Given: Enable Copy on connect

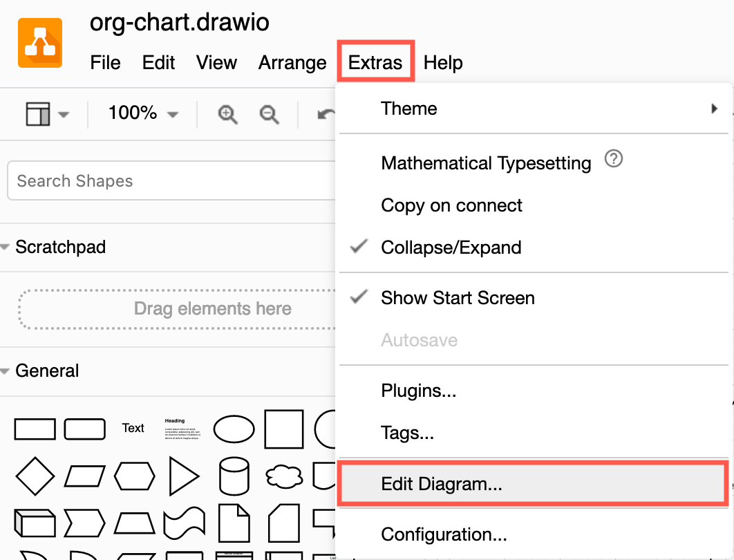Looking at the screenshot, I should coord(451,205).
